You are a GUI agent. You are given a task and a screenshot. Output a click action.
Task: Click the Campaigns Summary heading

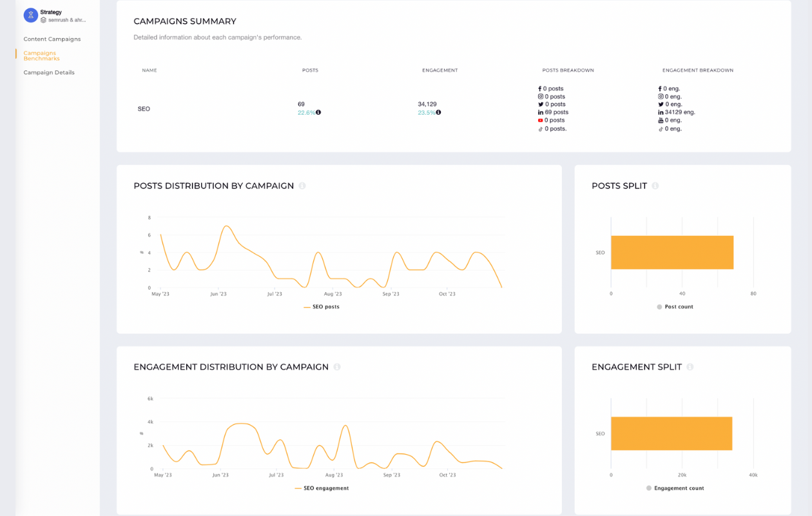click(x=185, y=21)
